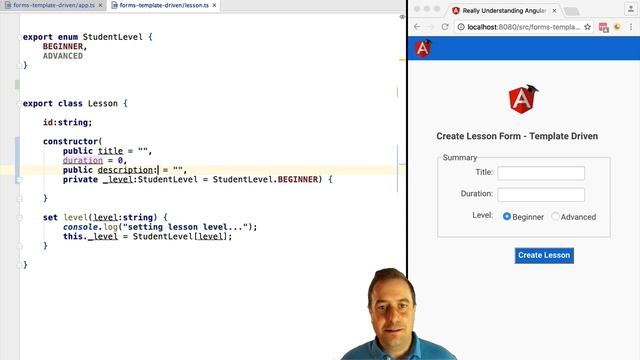Go back in the browser
The height and width of the screenshot is (360, 640).
click(x=417, y=27)
